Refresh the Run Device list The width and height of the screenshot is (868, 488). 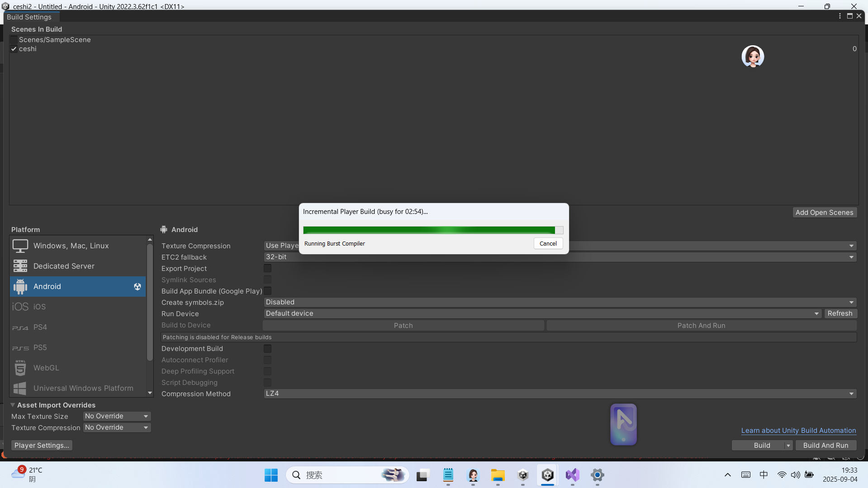coord(840,314)
